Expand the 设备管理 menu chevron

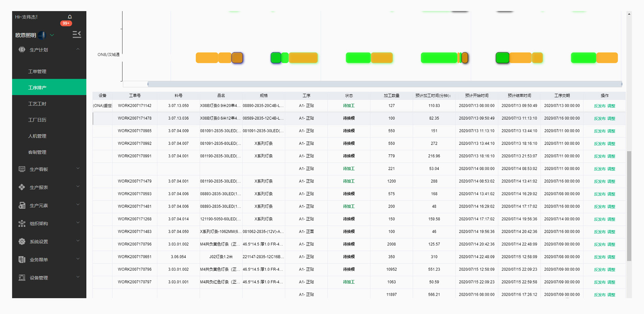pos(78,277)
